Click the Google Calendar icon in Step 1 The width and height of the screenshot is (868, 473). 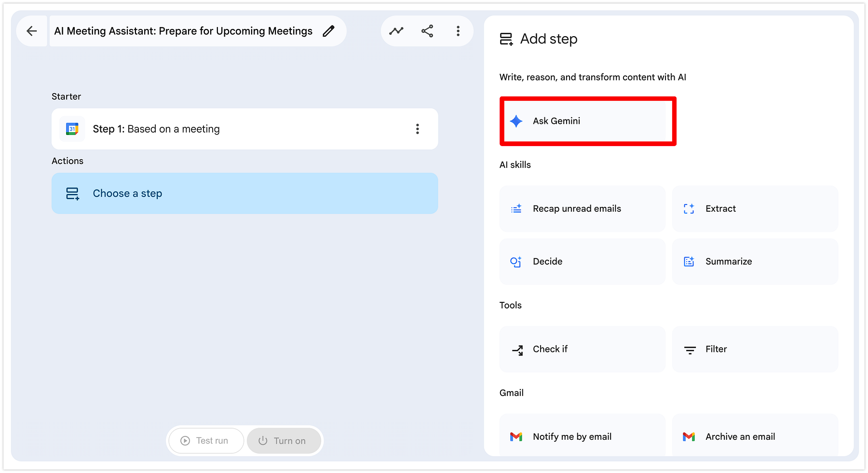pos(72,129)
